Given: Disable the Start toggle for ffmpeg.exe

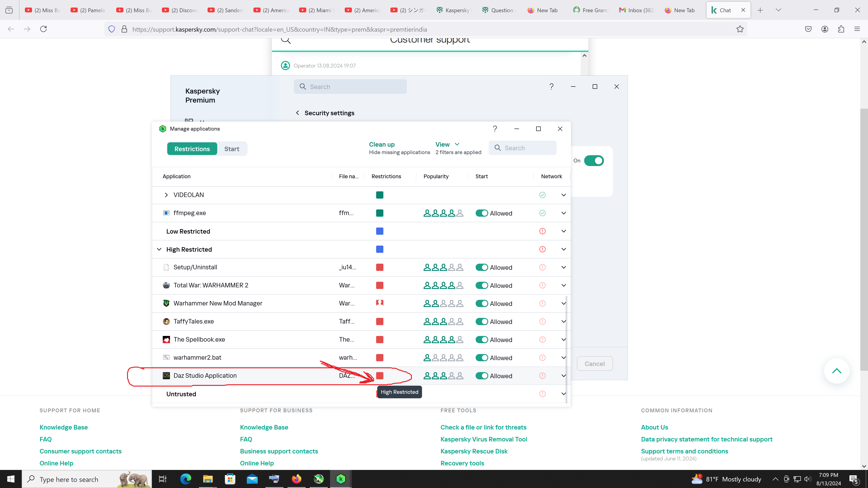Looking at the screenshot, I should 481,213.
